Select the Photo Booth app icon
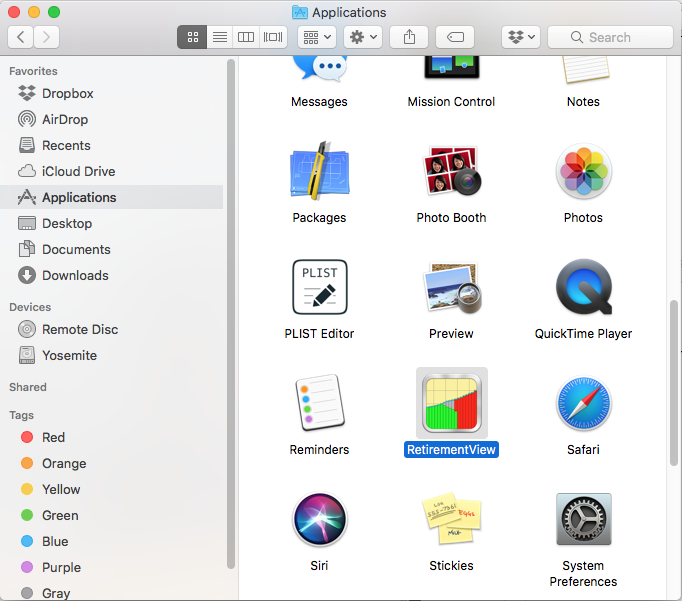The height and width of the screenshot is (601, 682). coord(451,171)
